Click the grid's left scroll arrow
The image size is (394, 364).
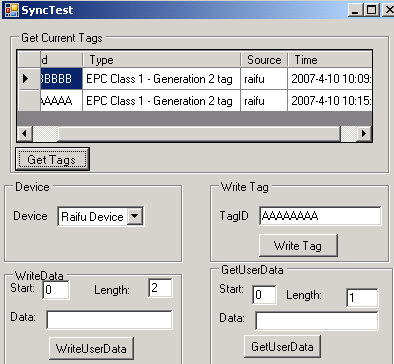point(24,134)
